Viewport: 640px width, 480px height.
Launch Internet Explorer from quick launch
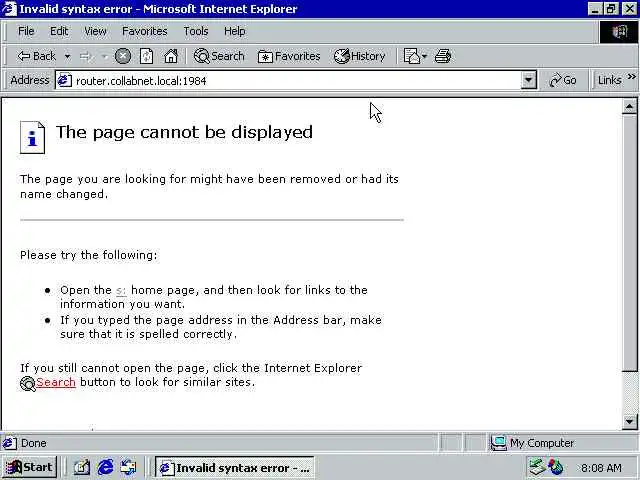coord(105,467)
